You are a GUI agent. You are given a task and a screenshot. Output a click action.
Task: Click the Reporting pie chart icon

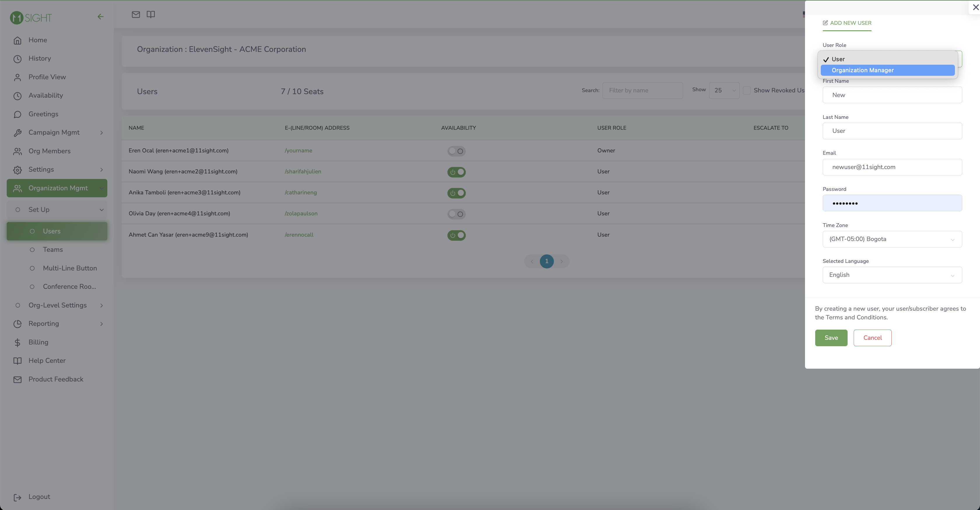click(x=17, y=324)
